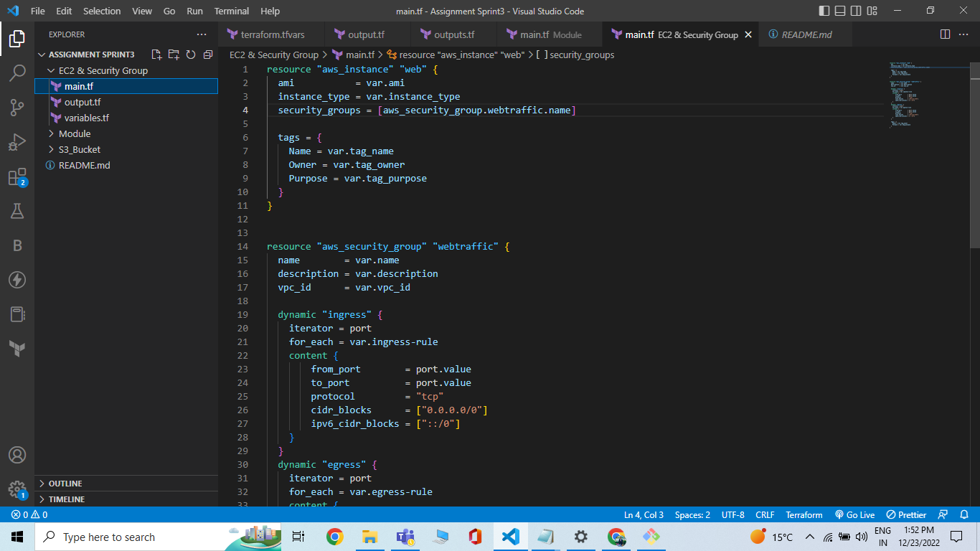The height and width of the screenshot is (551, 980).
Task: Start the Go Live server
Action: pos(854,514)
